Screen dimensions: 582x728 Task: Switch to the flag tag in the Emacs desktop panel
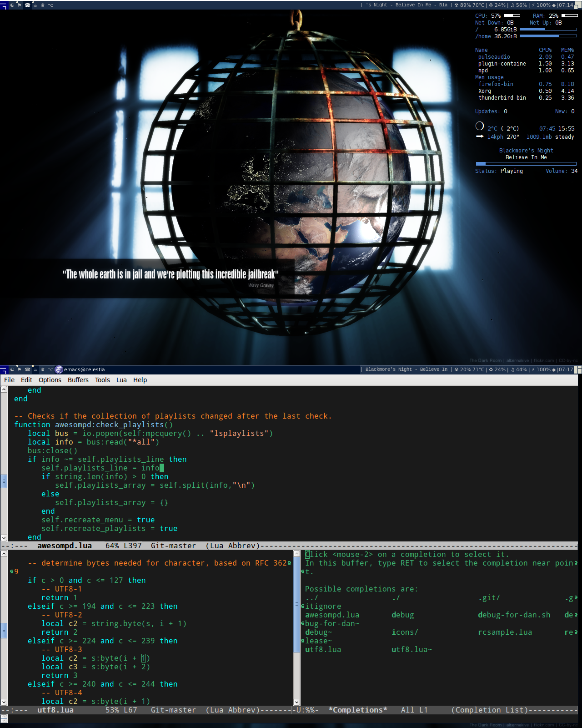(20, 369)
